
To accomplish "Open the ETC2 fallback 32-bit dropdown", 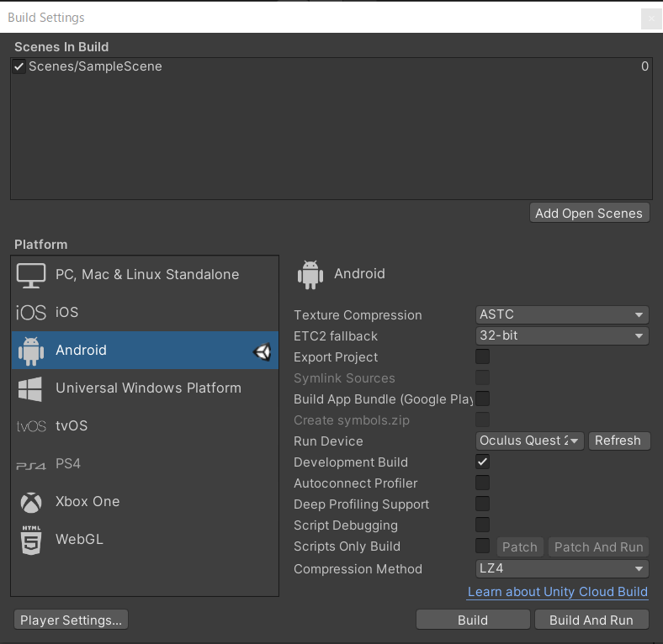I will coord(562,335).
